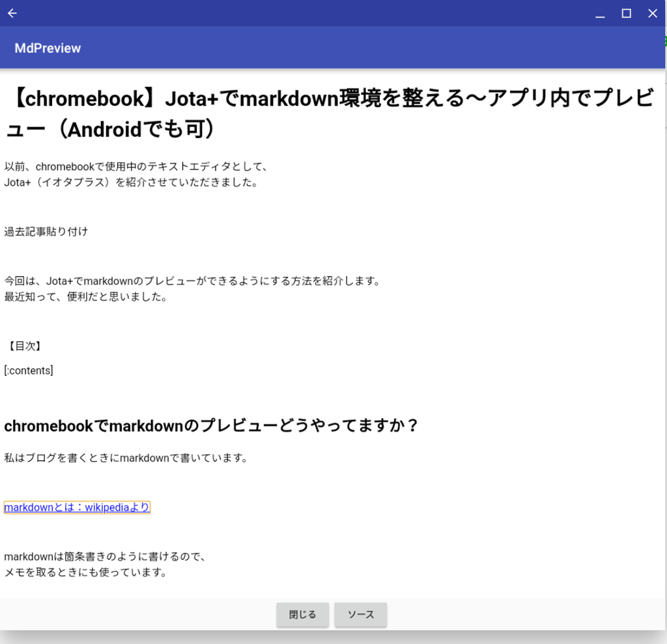Click the main heading starting with 【chromebook】Jota+

(x=330, y=114)
